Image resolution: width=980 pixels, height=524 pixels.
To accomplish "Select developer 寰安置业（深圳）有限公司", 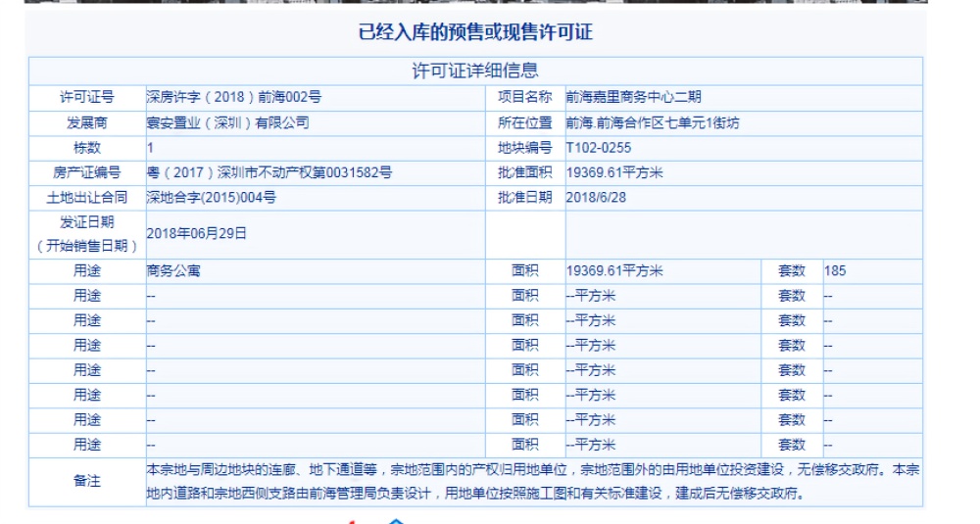I will [x=228, y=123].
